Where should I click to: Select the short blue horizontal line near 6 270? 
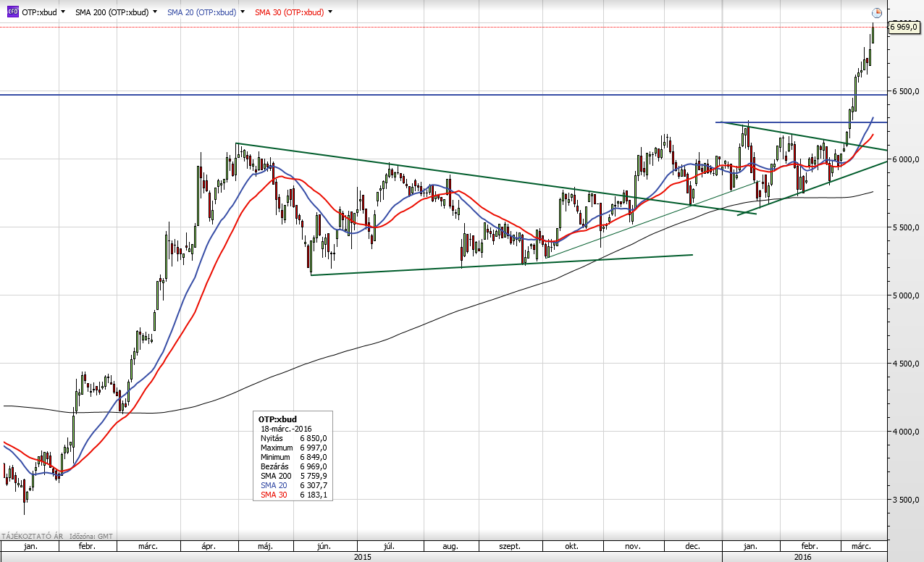click(x=802, y=122)
